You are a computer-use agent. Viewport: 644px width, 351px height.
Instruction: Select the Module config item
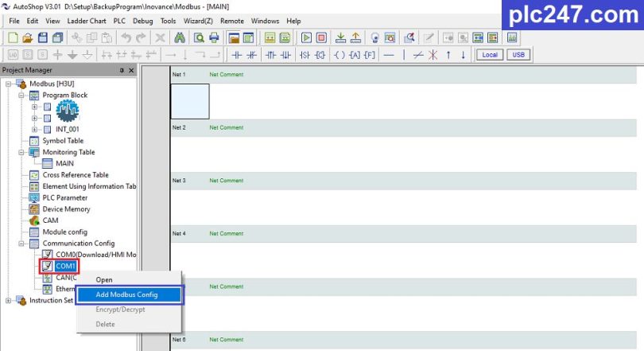point(65,232)
